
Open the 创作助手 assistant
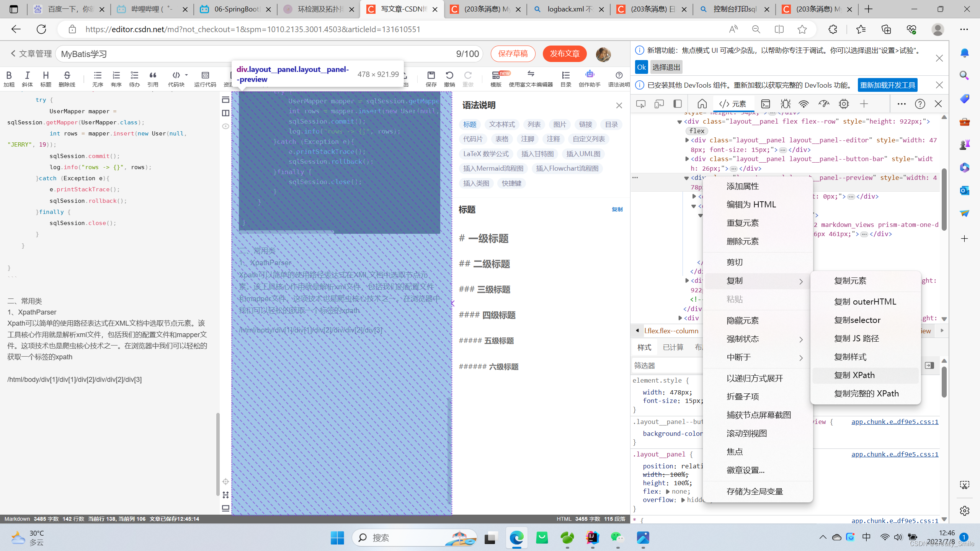[590, 78]
